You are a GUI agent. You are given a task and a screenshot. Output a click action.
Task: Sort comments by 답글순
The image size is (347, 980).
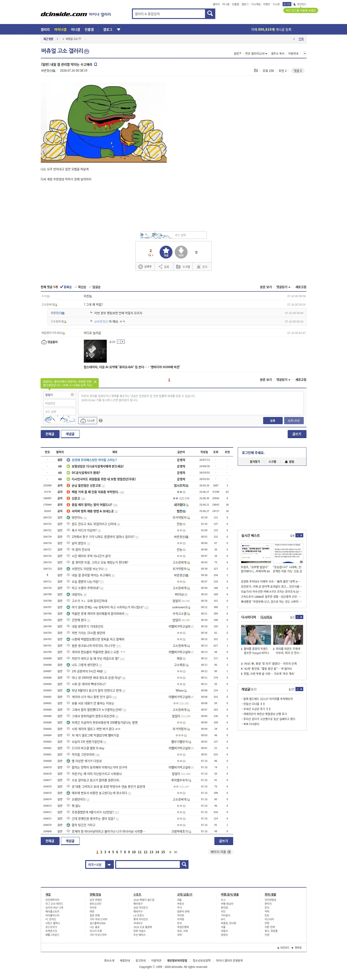pyautogui.click(x=95, y=287)
